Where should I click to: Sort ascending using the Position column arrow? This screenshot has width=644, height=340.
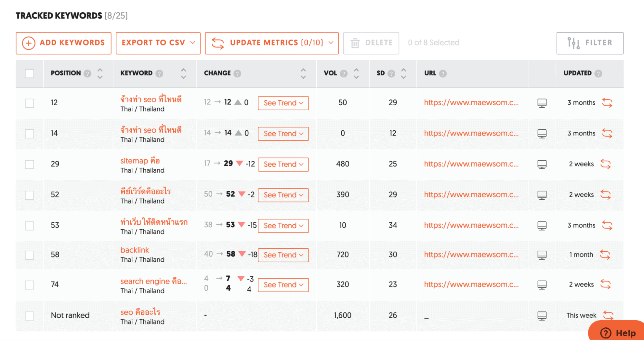[100, 70]
